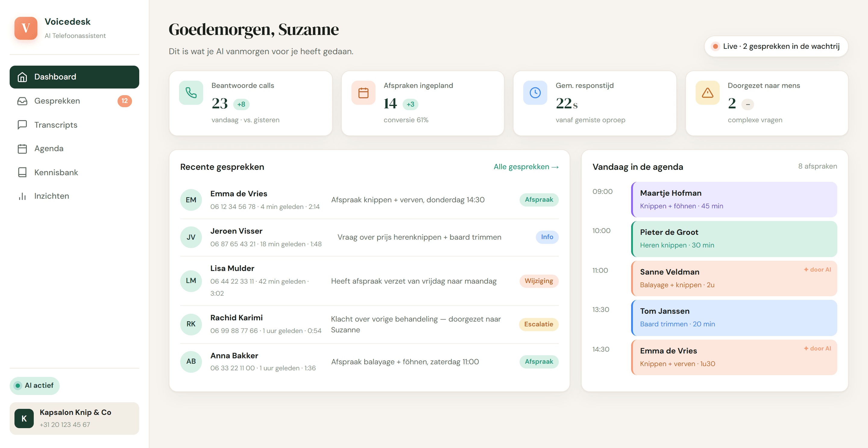868x448 pixels.
Task: Open the Kapsalon Knip & Co account card
Action: click(74, 418)
